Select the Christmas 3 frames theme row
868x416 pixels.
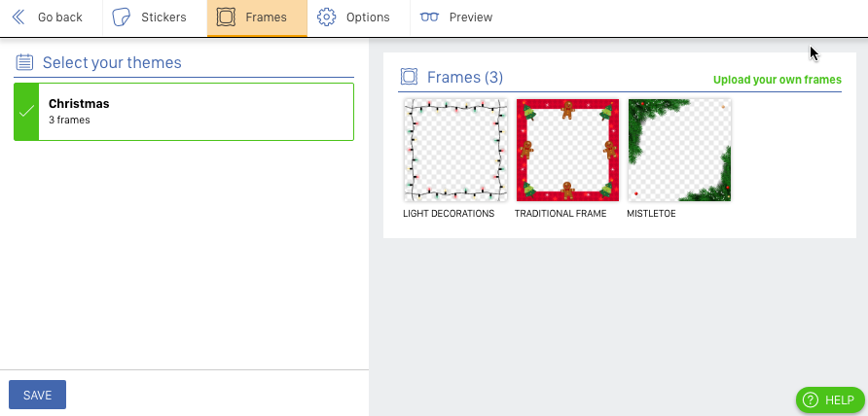pyautogui.click(x=184, y=112)
